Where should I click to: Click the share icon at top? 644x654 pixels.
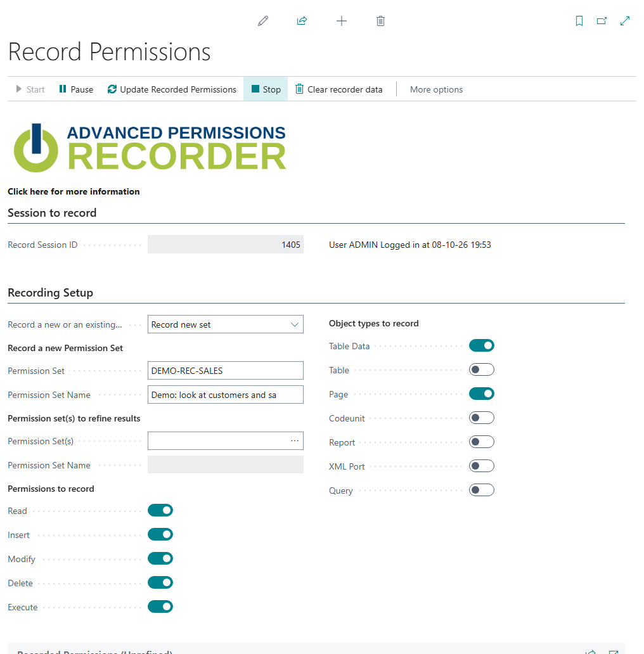coord(302,21)
